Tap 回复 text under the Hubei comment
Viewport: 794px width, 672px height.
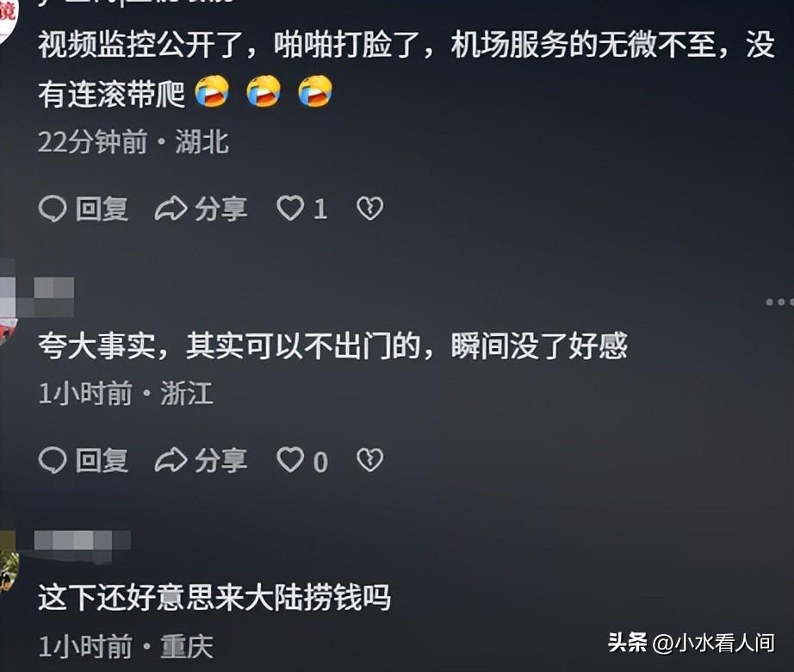[102, 208]
